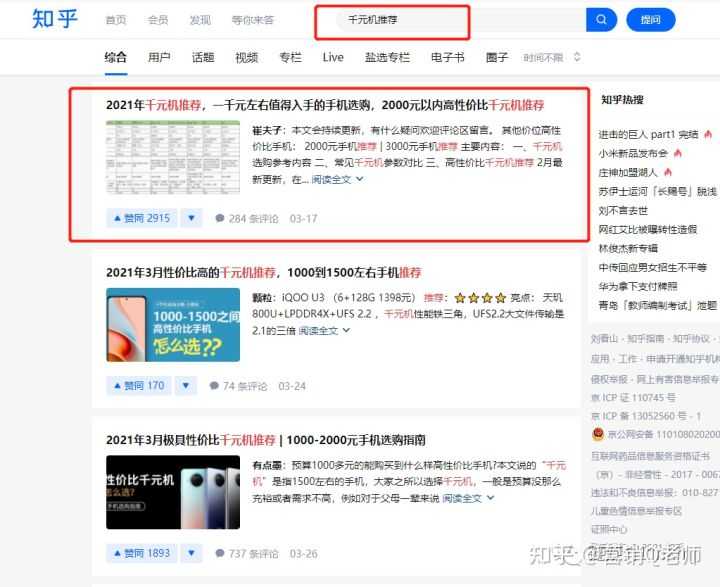The height and width of the screenshot is (587, 720).
Task: Switch to the 盐选专栏 tab
Action: click(387, 57)
